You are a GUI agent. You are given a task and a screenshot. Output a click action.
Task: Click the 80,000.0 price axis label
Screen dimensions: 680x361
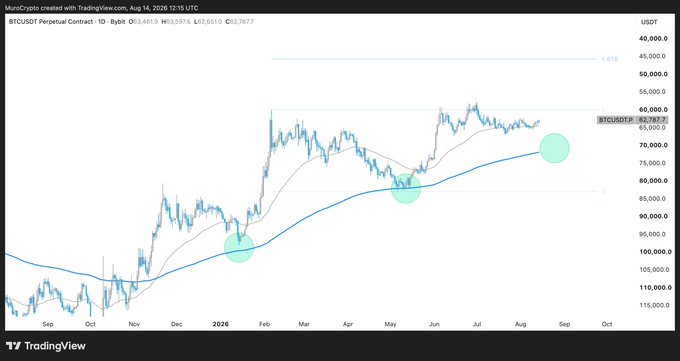click(x=653, y=180)
